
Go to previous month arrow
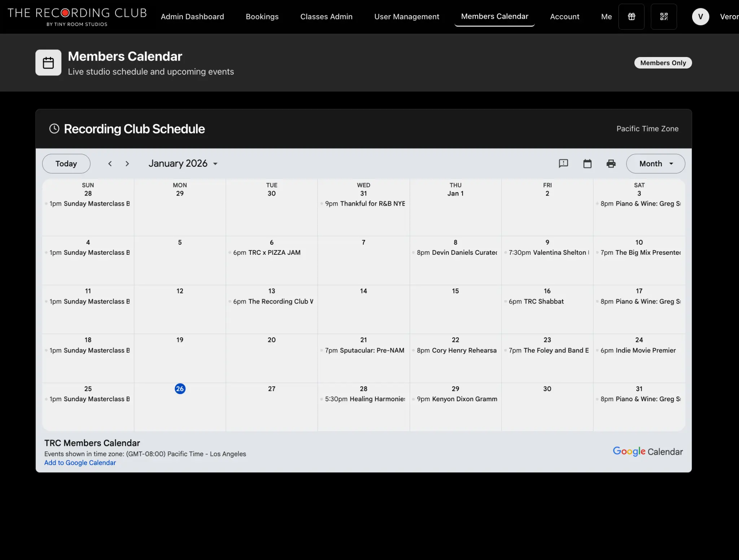click(x=110, y=164)
